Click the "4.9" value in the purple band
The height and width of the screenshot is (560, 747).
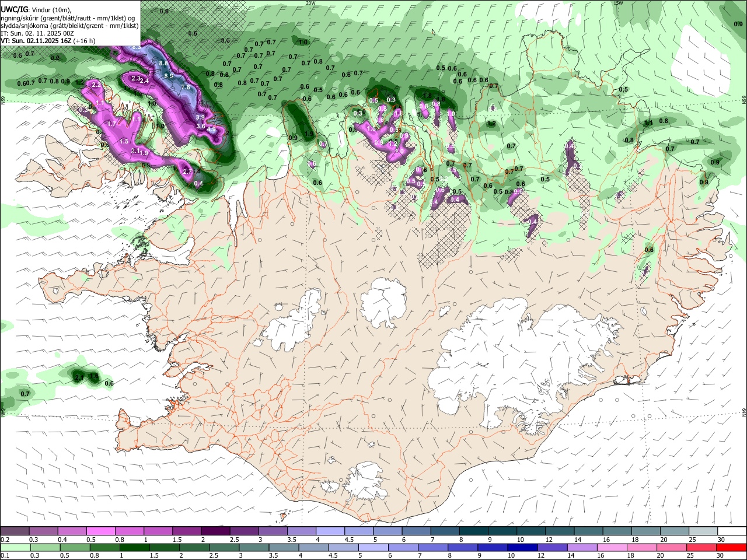point(211,129)
